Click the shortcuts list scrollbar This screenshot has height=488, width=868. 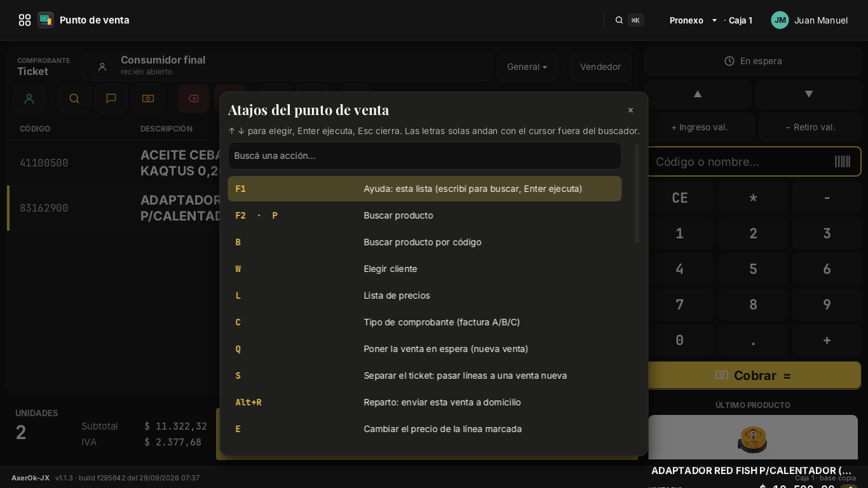click(x=637, y=193)
